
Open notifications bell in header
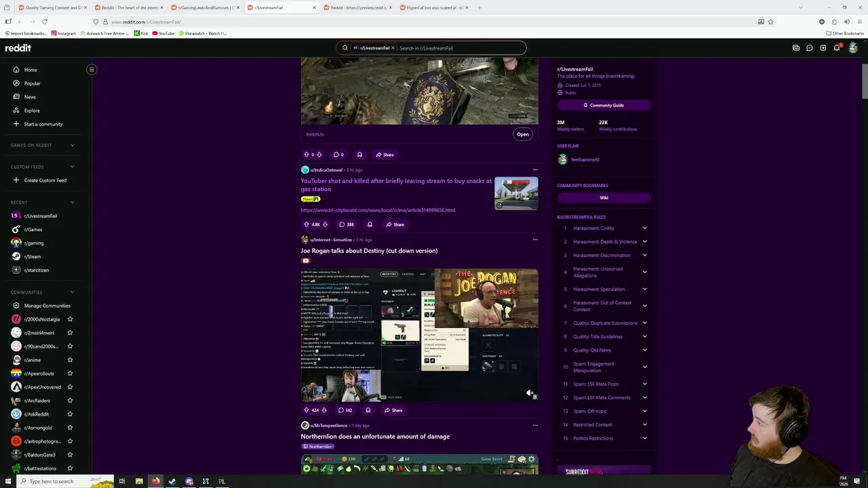click(837, 48)
